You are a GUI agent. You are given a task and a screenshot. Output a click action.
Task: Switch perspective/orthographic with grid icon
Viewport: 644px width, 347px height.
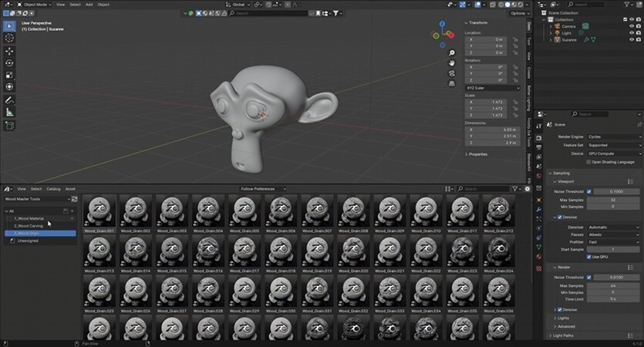tap(452, 84)
